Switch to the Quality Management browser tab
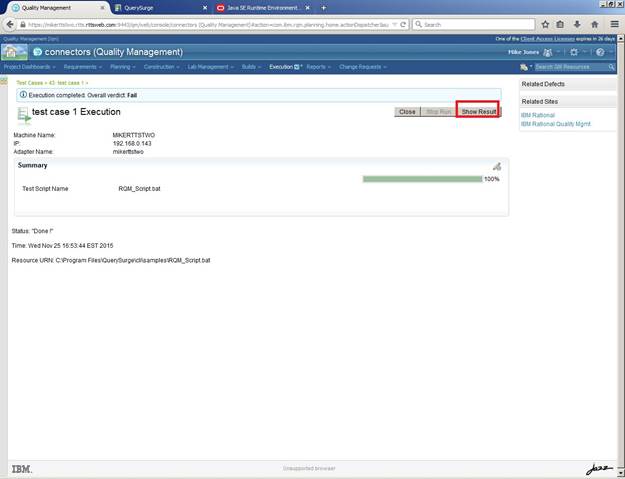The height and width of the screenshot is (479, 625). pyautogui.click(x=57, y=8)
